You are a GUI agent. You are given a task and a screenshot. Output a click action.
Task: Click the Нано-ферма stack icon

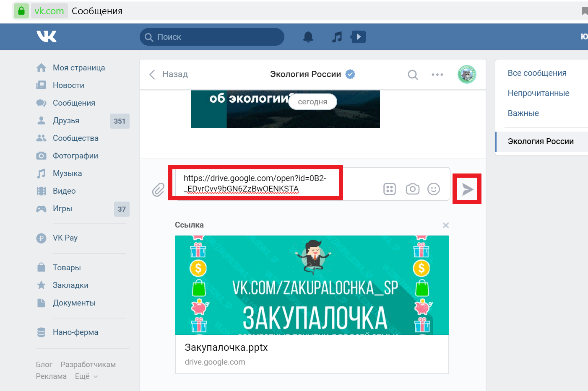pos(41,332)
